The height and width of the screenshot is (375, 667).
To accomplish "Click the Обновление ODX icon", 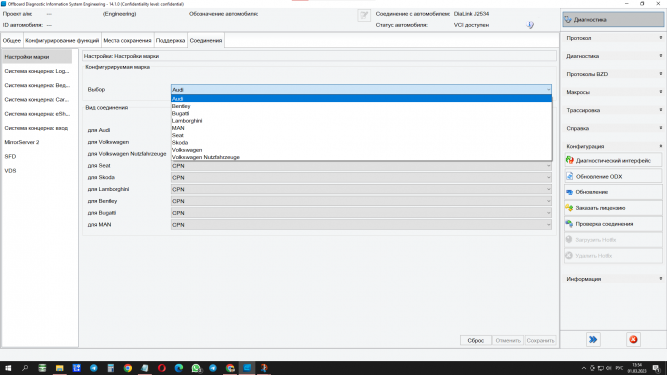I will coord(570,176).
